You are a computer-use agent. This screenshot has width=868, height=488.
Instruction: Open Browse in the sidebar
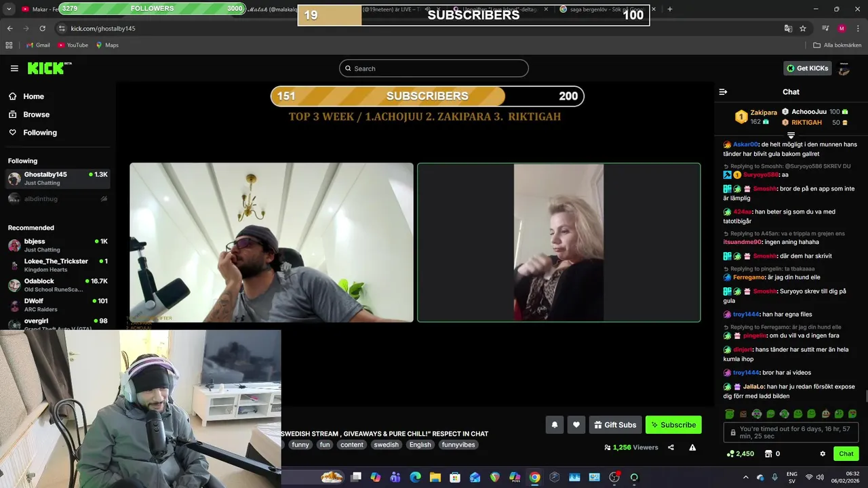36,115
